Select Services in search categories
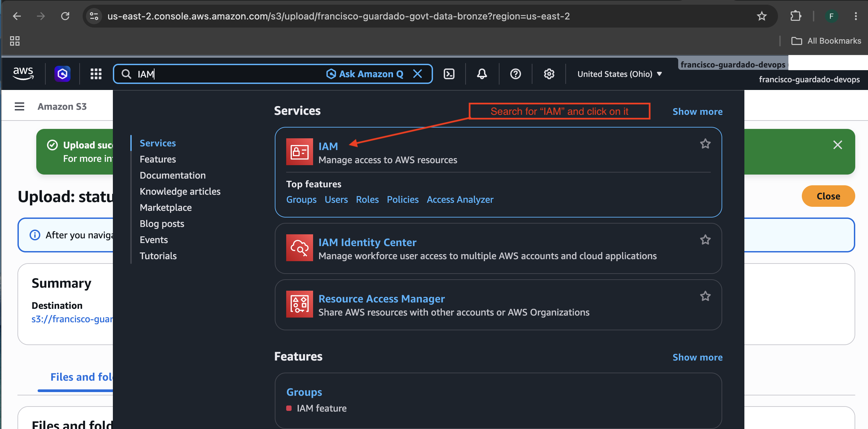 pos(158,143)
